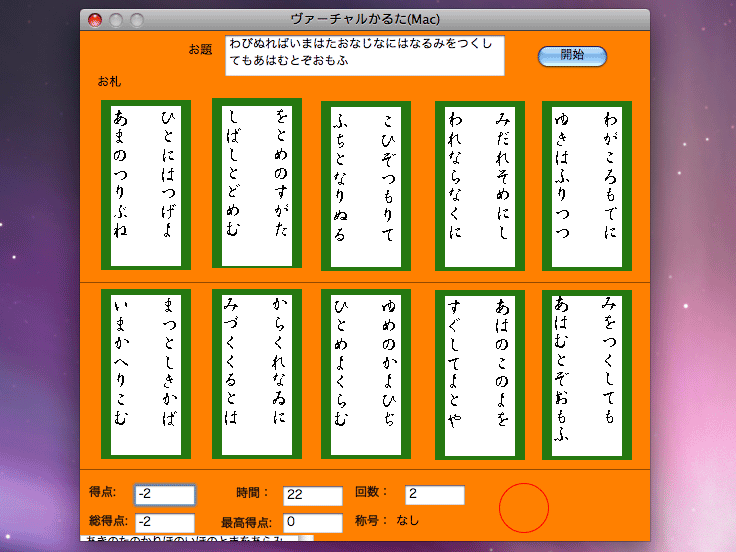The height and width of the screenshot is (552, 736).
Task: Click the 時間 time field showing 22
Action: pos(313,496)
